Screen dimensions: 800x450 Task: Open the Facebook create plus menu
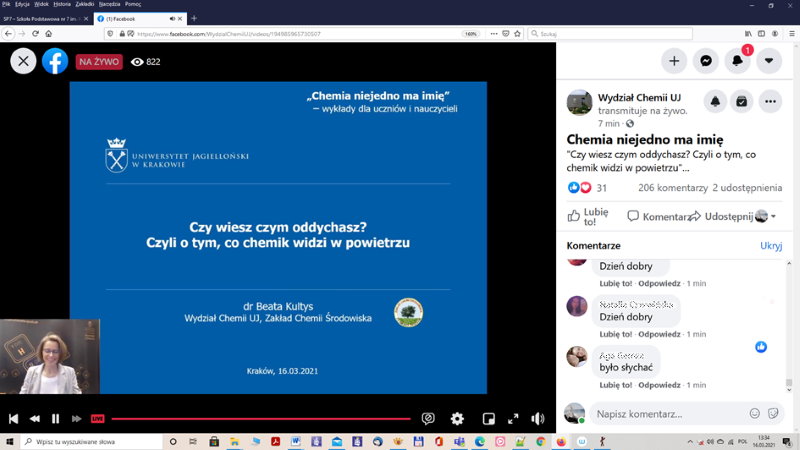click(x=674, y=61)
